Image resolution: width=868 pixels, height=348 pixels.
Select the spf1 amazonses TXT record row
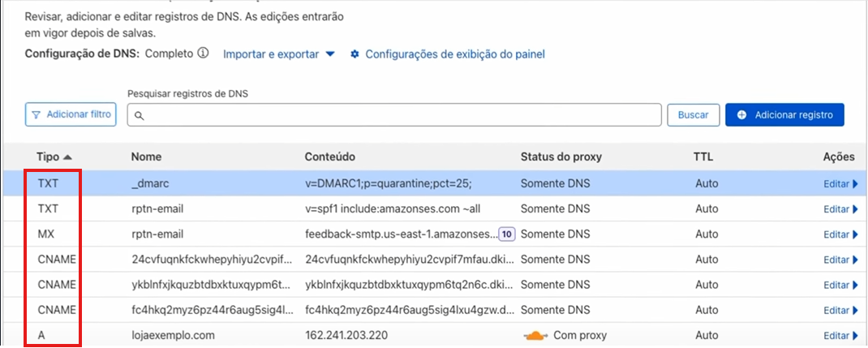(434, 209)
